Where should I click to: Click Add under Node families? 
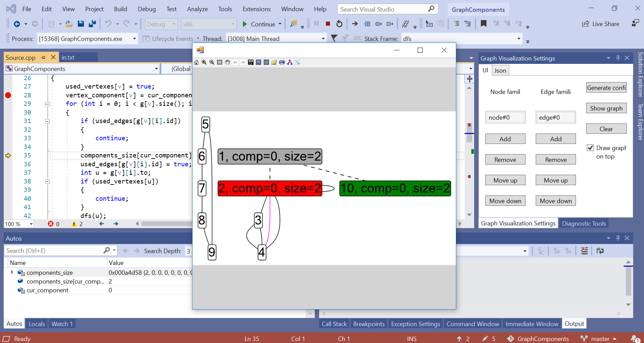[x=505, y=139]
